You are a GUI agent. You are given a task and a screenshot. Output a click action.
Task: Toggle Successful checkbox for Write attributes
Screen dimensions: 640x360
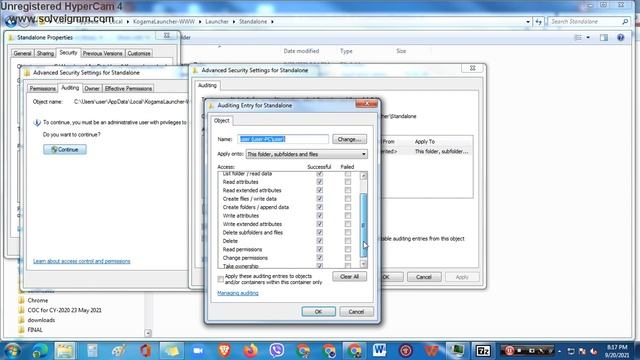[x=320, y=216]
